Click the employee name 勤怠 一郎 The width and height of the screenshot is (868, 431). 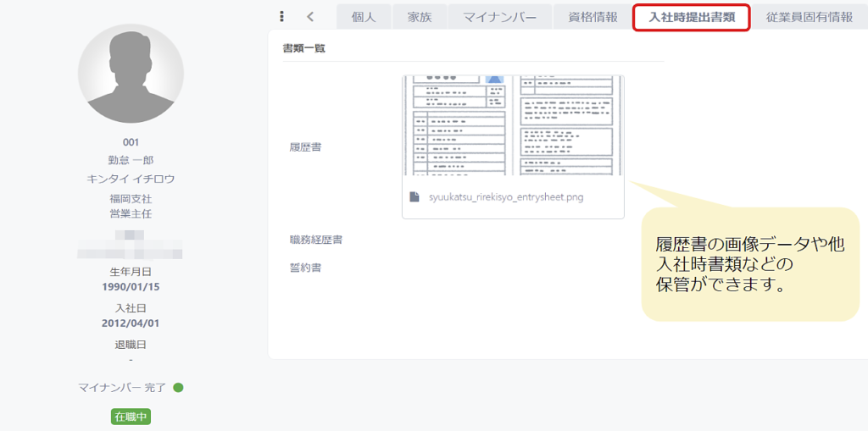pyautogui.click(x=131, y=160)
